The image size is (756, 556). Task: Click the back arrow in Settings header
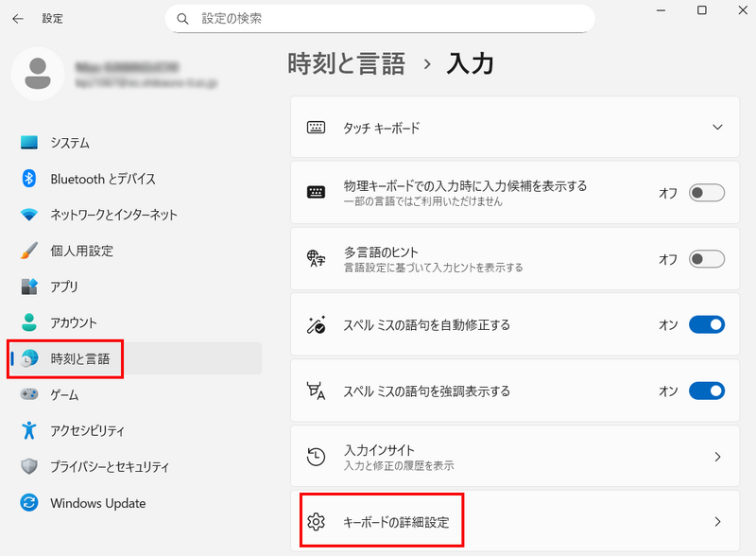pos(18,18)
